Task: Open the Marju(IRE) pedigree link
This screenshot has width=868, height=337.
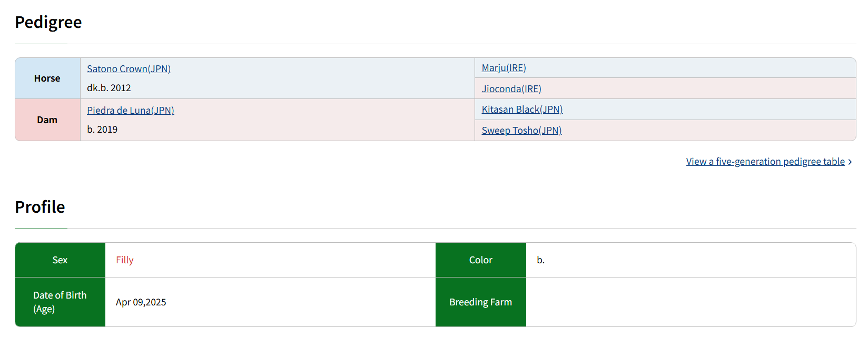Action: pyautogui.click(x=504, y=68)
